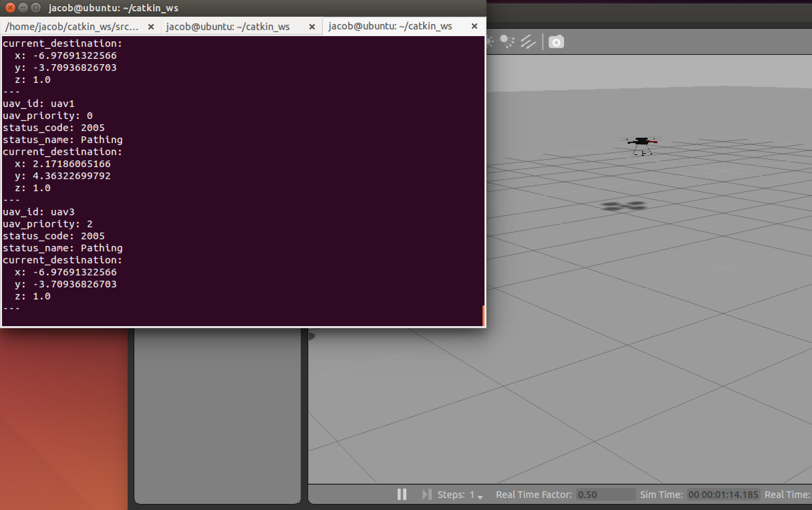Click the 'Real Time Factor:' label

click(534, 495)
